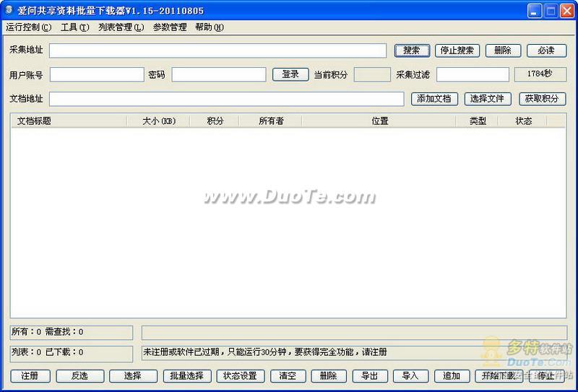578x392 pixels.
Task: Click the 所有：0 需查找：0 status text
Action: tap(48, 331)
